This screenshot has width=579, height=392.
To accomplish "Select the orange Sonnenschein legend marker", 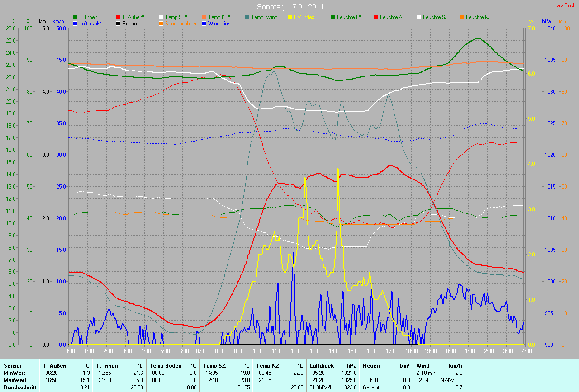I will [x=161, y=23].
